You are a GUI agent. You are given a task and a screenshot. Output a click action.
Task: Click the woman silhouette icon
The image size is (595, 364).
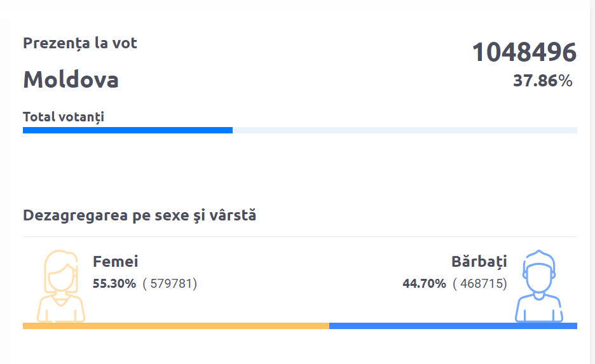[61, 286]
